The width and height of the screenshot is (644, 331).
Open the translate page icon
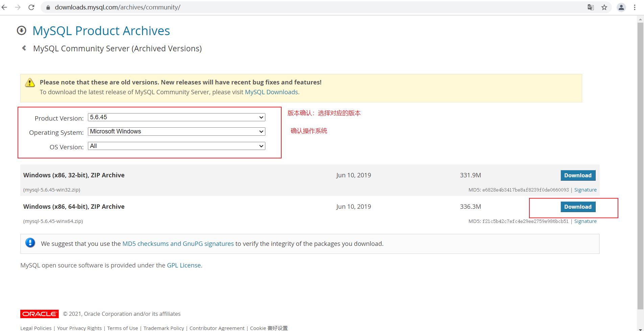pyautogui.click(x=591, y=7)
